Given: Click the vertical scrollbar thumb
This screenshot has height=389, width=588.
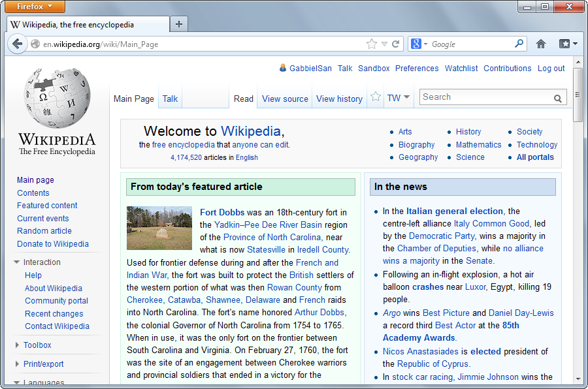Looking at the screenshot, I should point(578,95).
